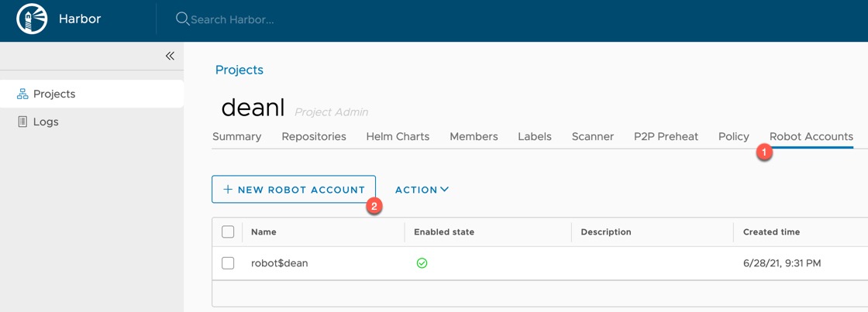Click the Logs sidebar icon
Viewport: 868px width, 312px height.
[x=22, y=122]
